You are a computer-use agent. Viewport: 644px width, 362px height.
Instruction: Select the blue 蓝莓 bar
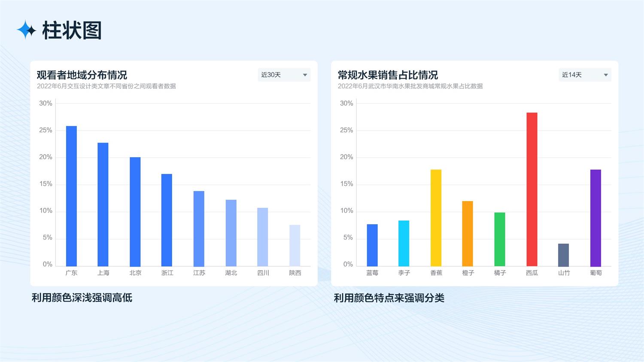click(372, 245)
